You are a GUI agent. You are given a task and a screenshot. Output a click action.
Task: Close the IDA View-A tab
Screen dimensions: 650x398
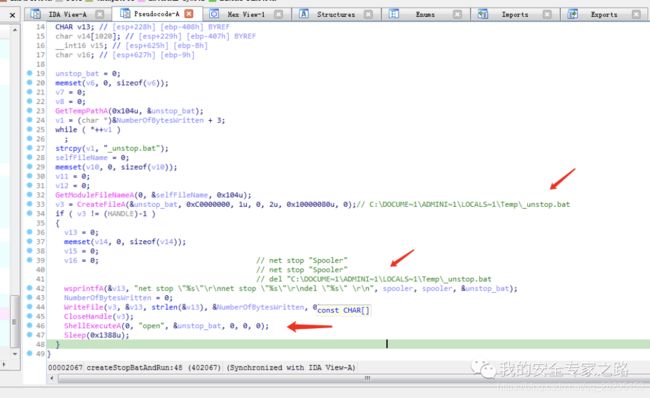(x=99, y=15)
